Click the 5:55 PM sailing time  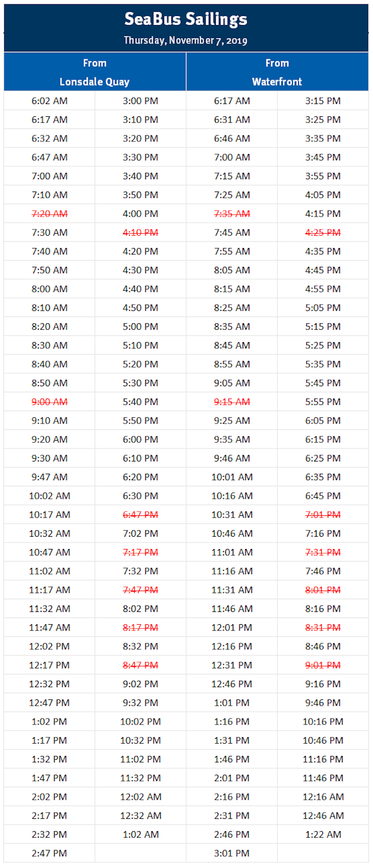click(323, 402)
